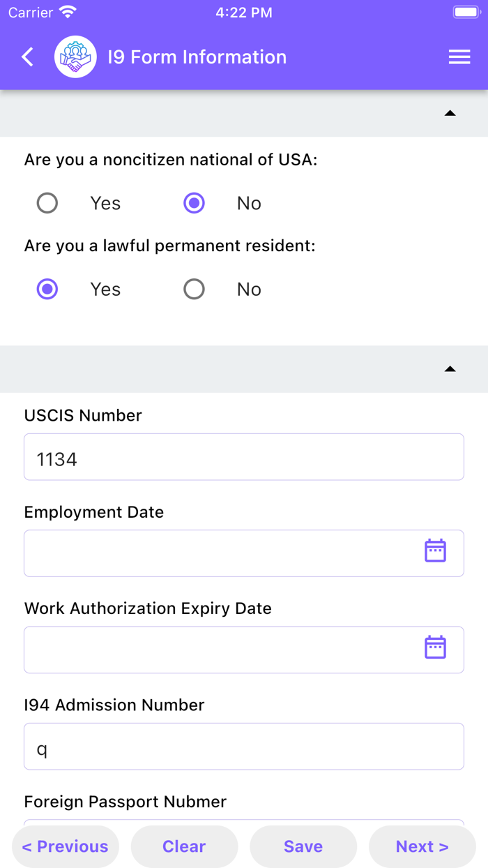Click Next to proceed

[x=422, y=846]
